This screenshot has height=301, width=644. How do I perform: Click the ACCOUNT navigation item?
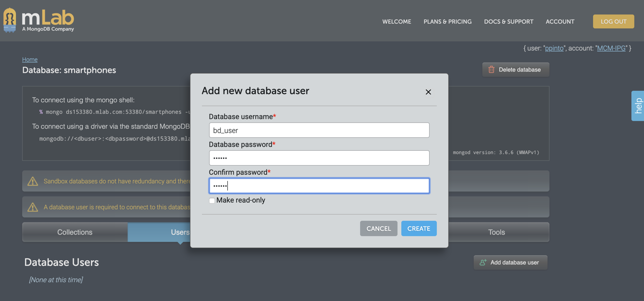(560, 21)
